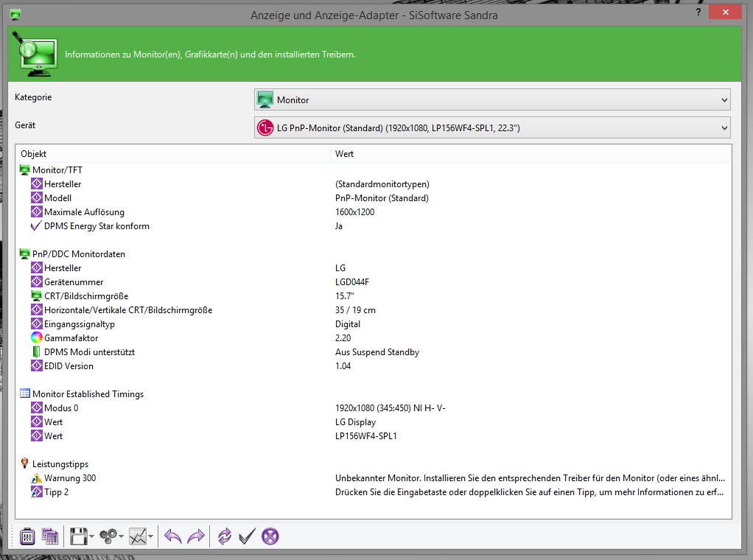Click the magnifier monitor banner icon

(x=35, y=55)
